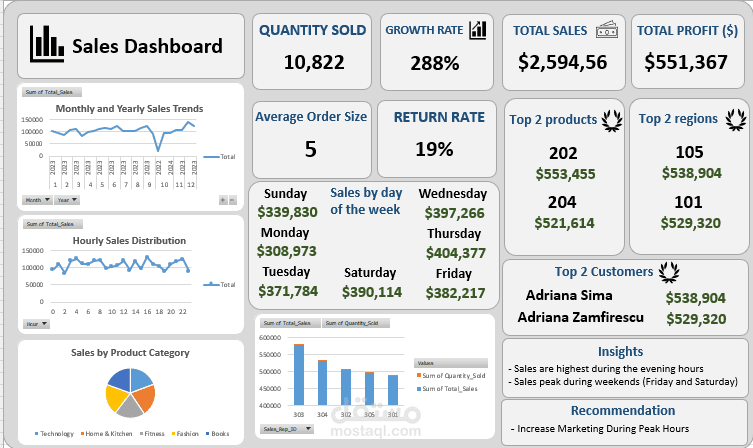Click the product sales value $521,614
The height and width of the screenshot is (448, 753).
pyautogui.click(x=564, y=223)
